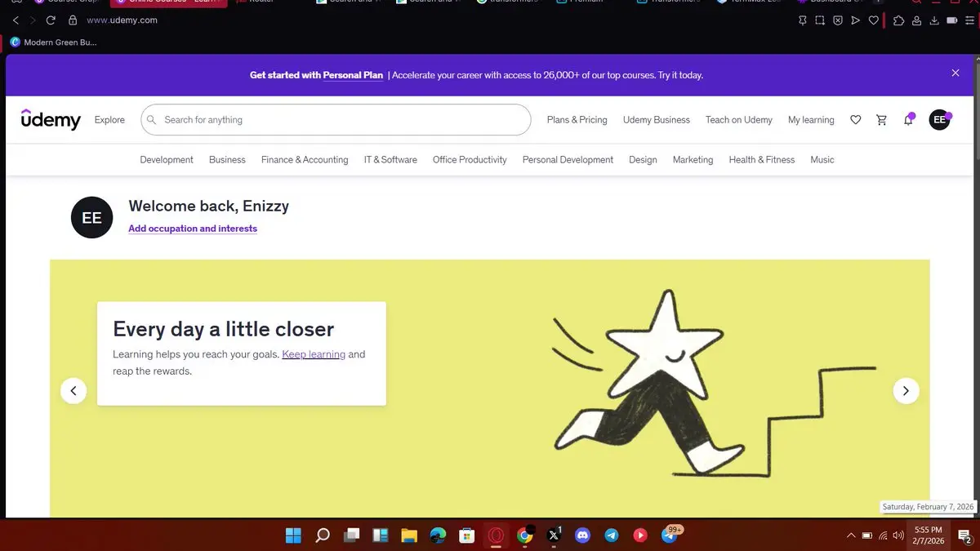Screen dimensions: 980x551
Task: Show hidden system tray icons
Action: pos(851,535)
